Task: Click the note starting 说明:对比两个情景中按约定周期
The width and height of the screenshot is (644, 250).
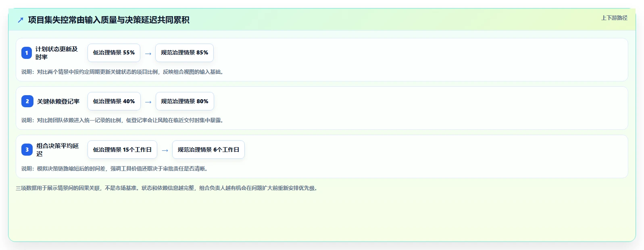Action: (123, 72)
